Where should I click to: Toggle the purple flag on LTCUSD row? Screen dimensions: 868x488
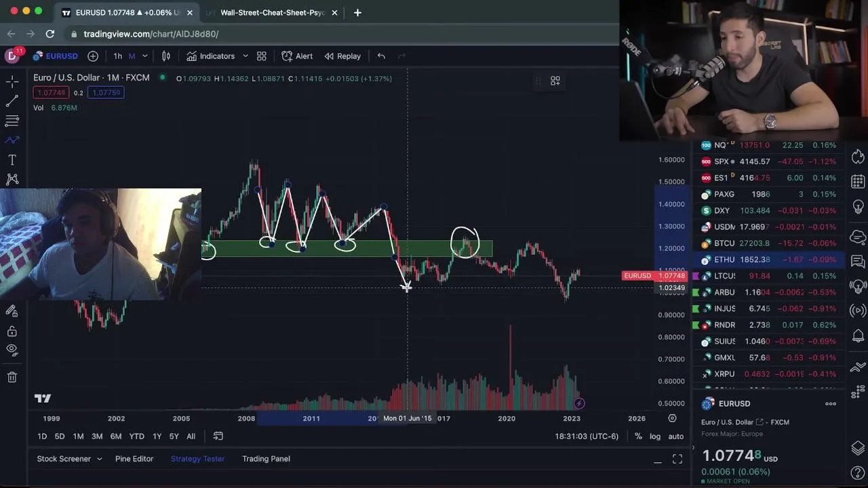[696, 276]
